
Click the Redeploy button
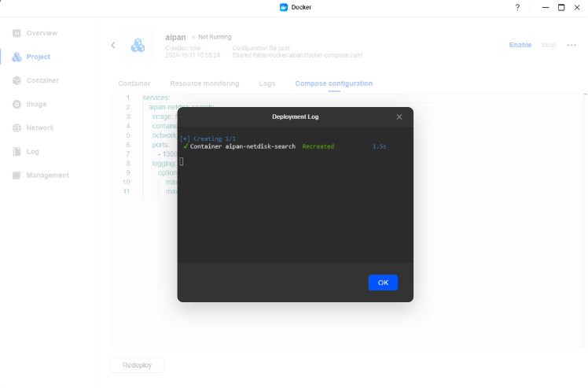pos(137,365)
